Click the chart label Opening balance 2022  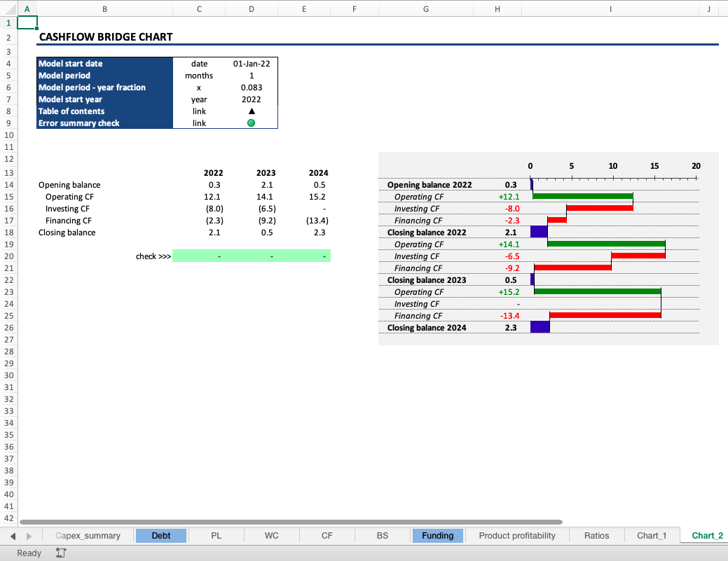(430, 185)
